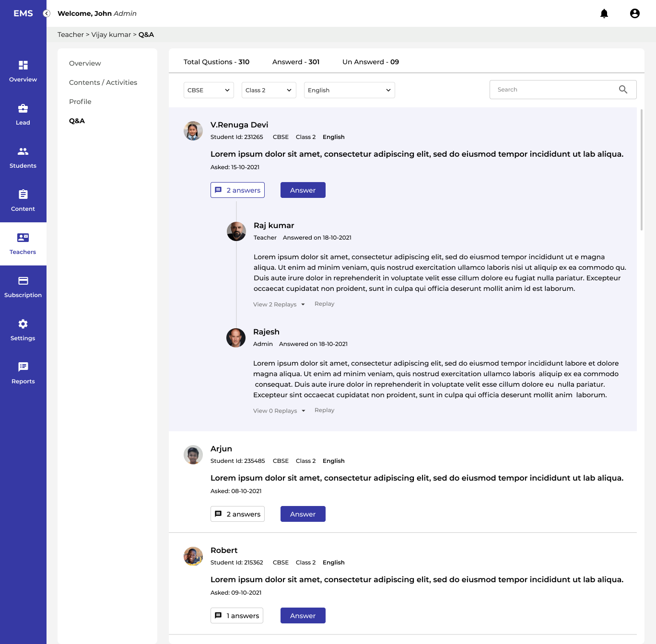
Task: Open Contents / Activities menu item
Action: point(103,82)
